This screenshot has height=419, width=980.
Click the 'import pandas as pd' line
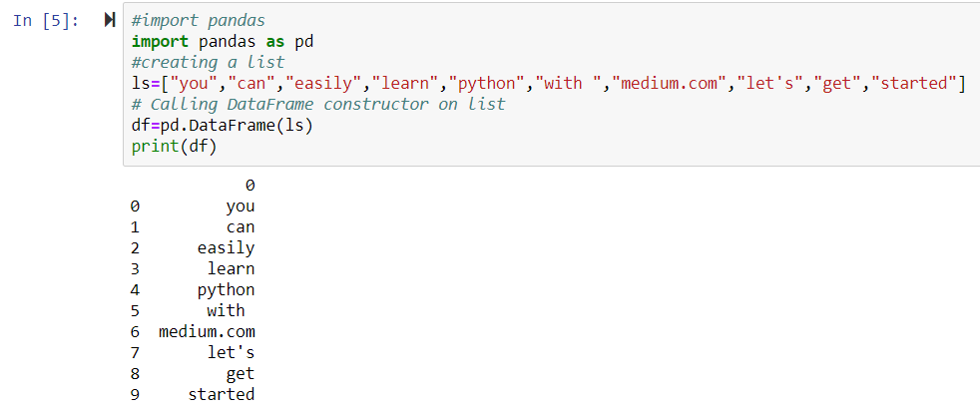(223, 41)
